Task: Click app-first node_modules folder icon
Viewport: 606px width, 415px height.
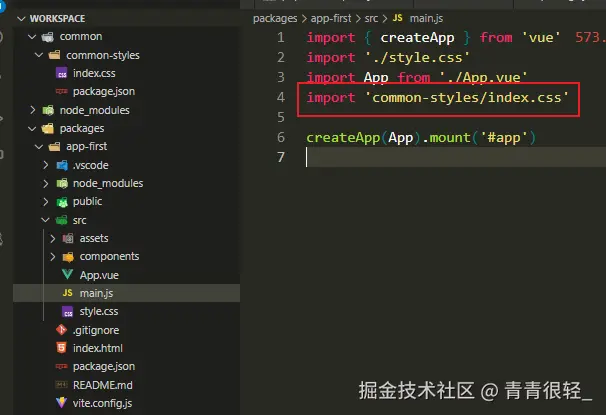Action: point(62,183)
